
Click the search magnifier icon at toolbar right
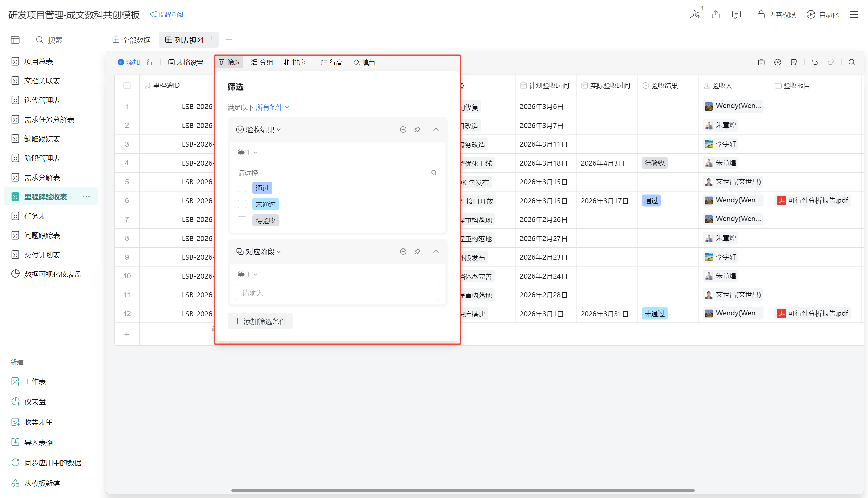click(x=852, y=62)
